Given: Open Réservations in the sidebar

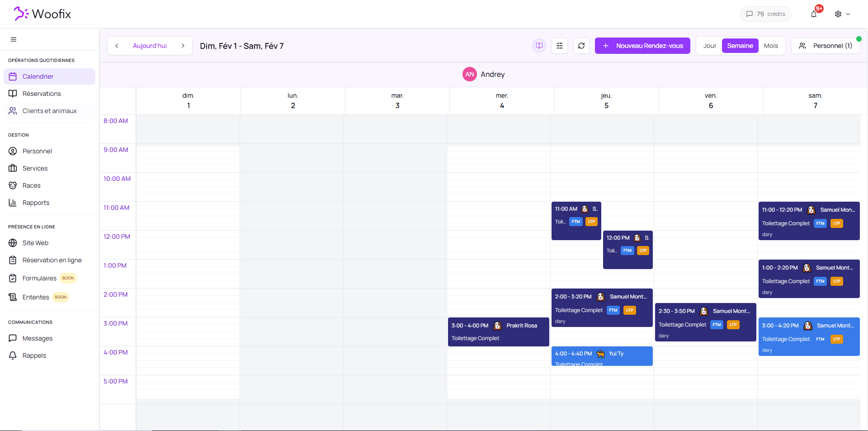Looking at the screenshot, I should 42,94.
